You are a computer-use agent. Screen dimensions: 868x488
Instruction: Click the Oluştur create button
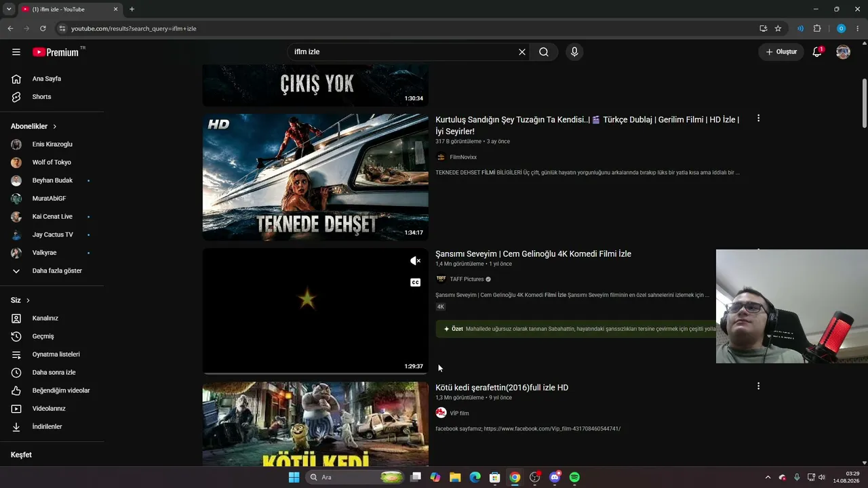coord(781,52)
